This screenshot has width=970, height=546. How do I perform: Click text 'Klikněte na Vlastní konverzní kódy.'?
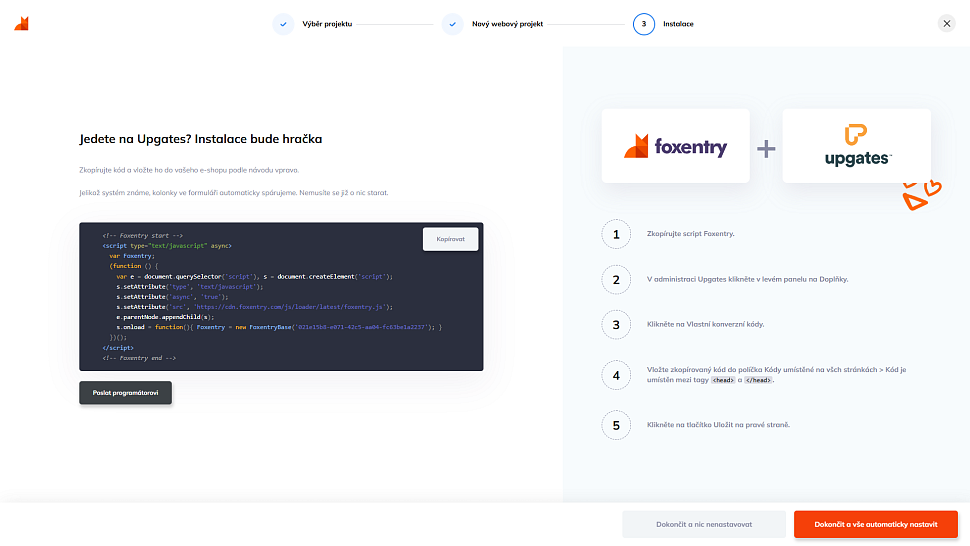[x=705, y=324]
